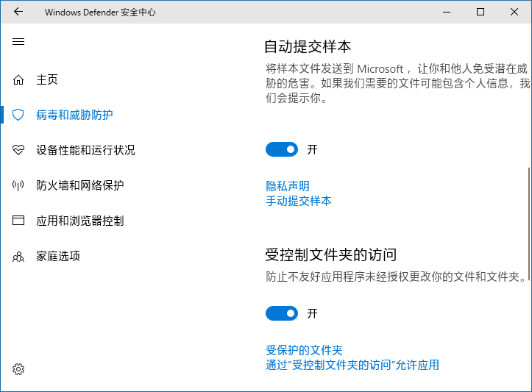Click the heart icon for 设备性能和运行状况

(x=18, y=150)
